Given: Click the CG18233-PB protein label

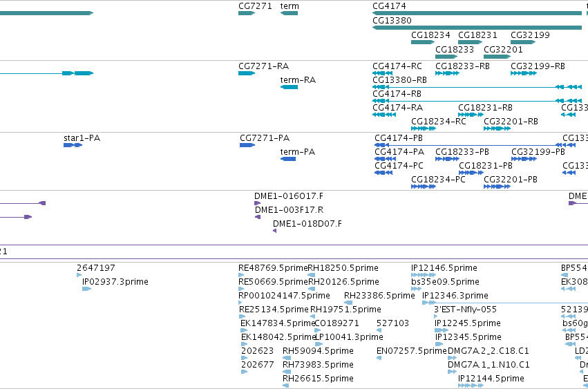Looking at the screenshot, I should (462, 152).
